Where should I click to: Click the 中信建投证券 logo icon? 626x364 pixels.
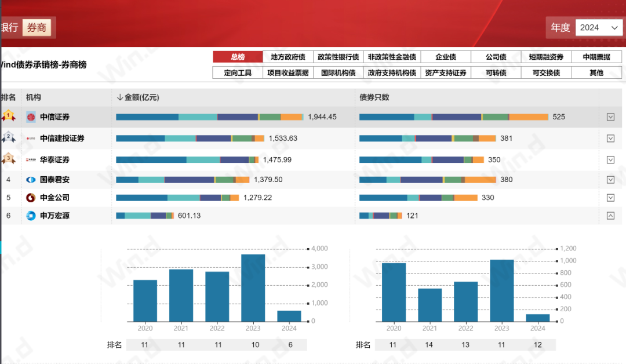pos(31,139)
